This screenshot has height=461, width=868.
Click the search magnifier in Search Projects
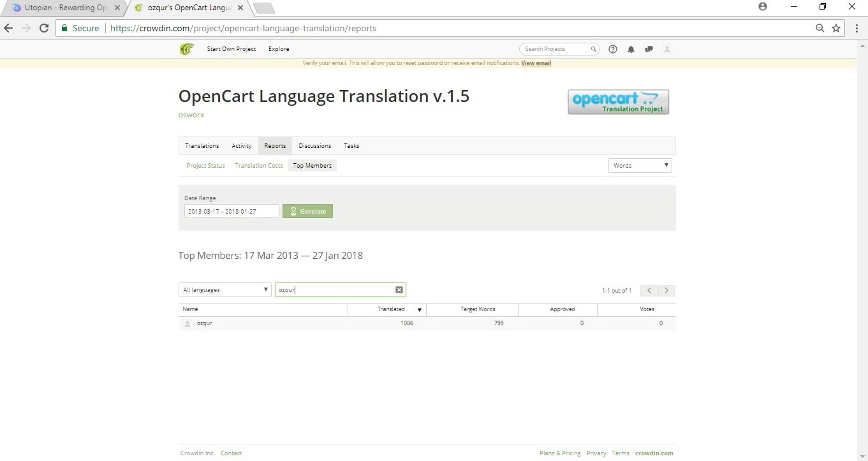tap(593, 49)
